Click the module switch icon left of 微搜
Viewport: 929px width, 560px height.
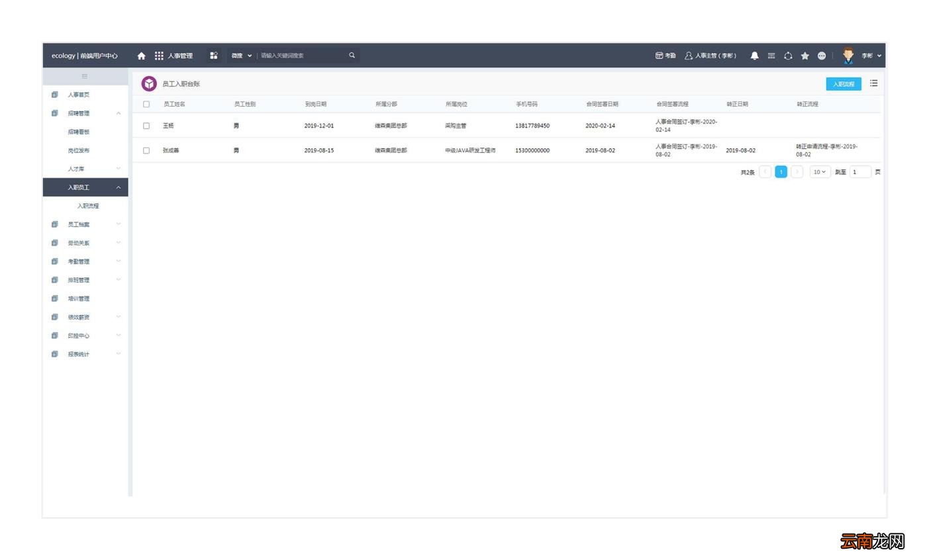pyautogui.click(x=214, y=56)
